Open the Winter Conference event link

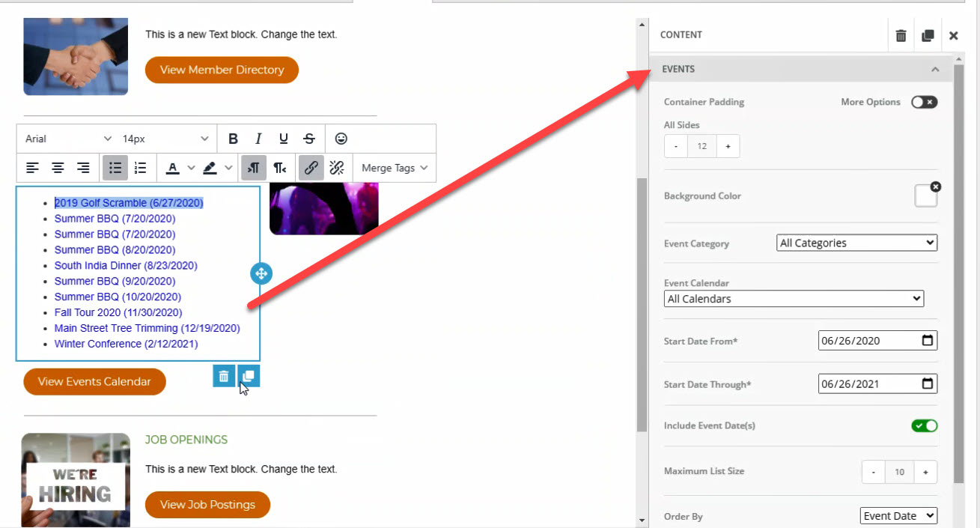click(x=126, y=344)
